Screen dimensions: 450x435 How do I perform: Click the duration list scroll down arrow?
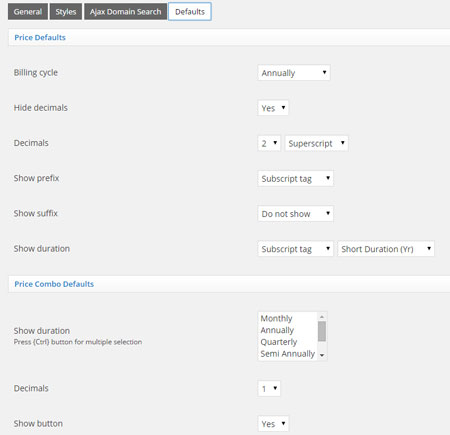322,355
